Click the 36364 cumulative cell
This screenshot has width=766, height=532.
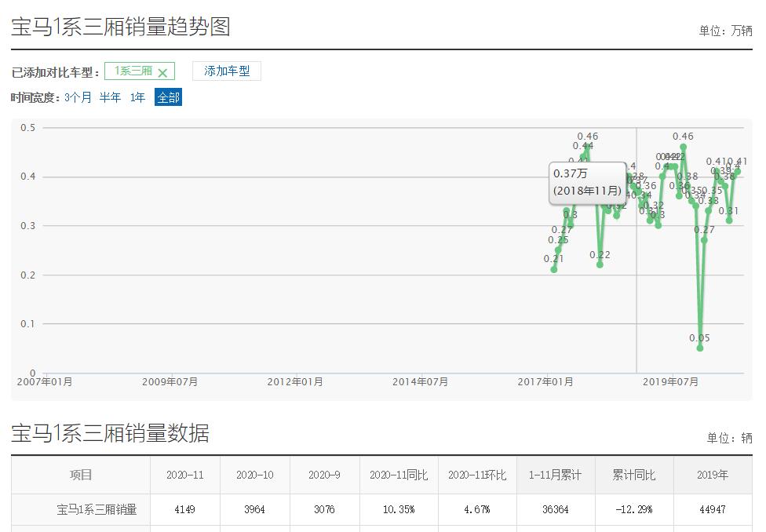pos(556,509)
